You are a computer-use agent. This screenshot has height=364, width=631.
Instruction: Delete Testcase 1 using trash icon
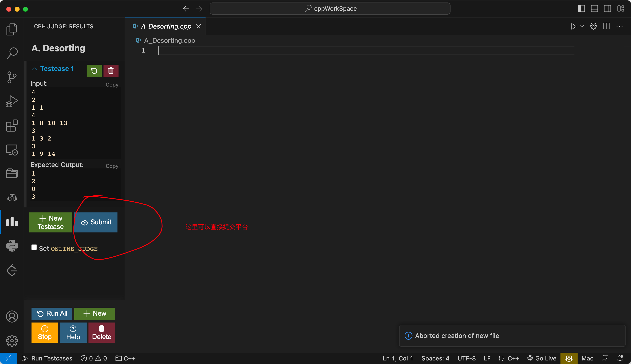point(111,71)
